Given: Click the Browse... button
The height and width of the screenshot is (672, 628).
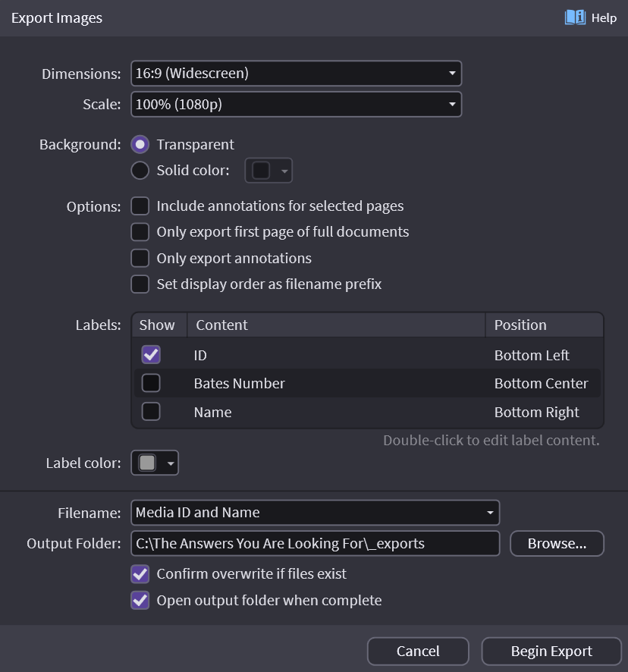Looking at the screenshot, I should pyautogui.click(x=557, y=544).
